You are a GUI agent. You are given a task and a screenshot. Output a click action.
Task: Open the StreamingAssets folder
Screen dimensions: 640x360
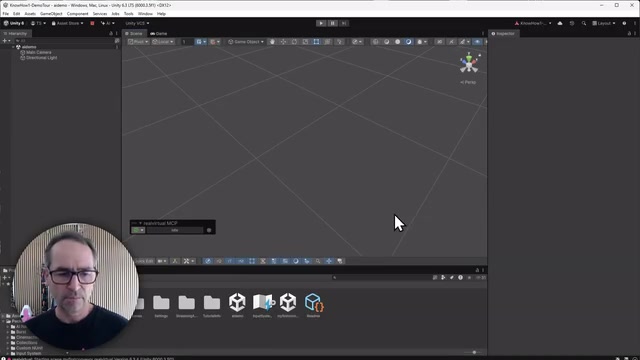187,305
